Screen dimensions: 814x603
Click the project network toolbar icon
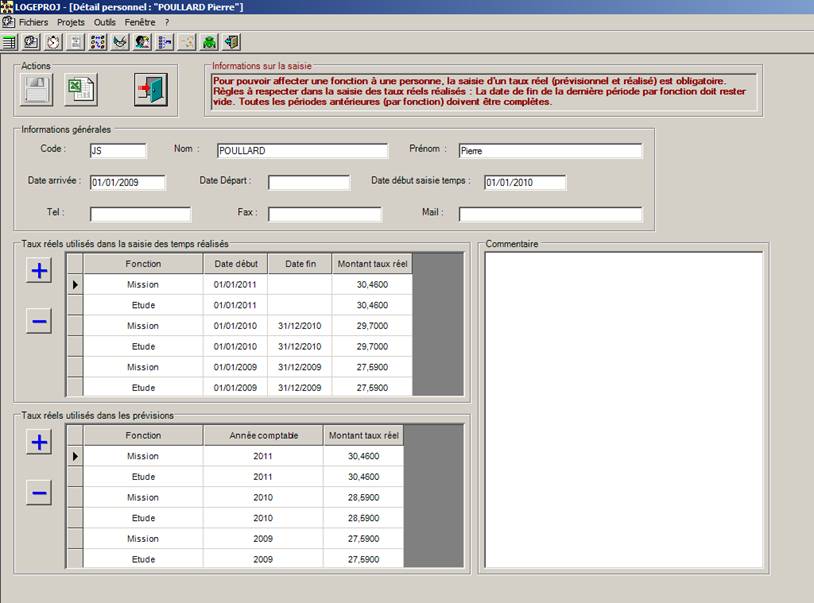[97, 41]
